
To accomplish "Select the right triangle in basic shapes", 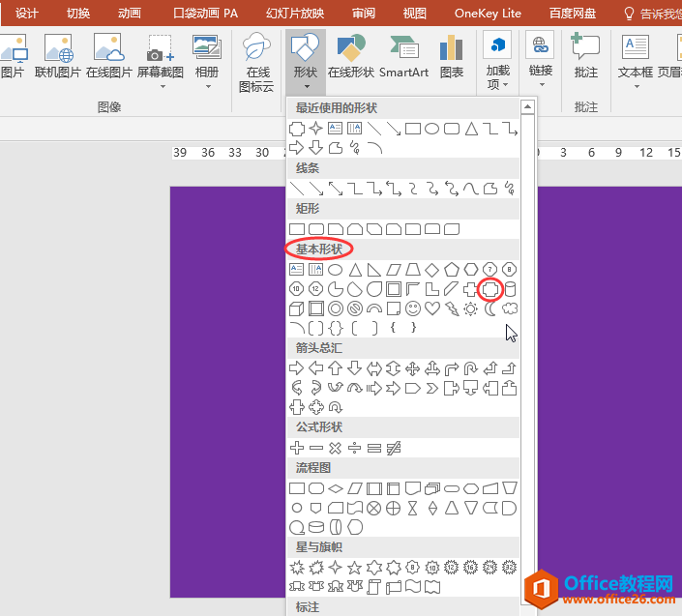I will click(374, 270).
